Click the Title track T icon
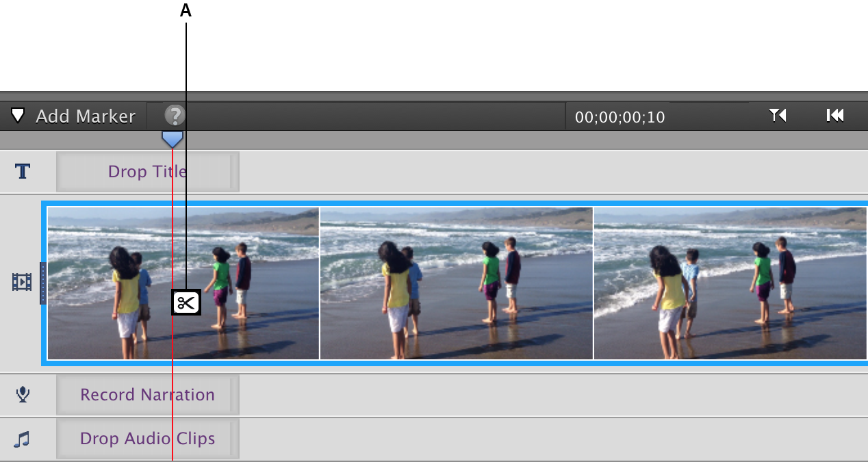868x462 pixels. tap(22, 171)
